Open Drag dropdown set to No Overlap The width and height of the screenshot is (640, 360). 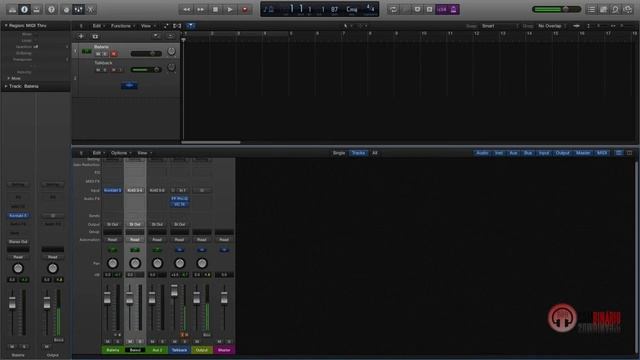552,26
